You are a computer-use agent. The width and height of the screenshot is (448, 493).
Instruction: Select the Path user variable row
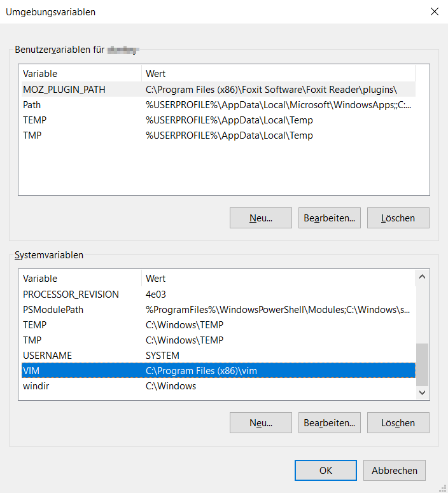(x=218, y=105)
